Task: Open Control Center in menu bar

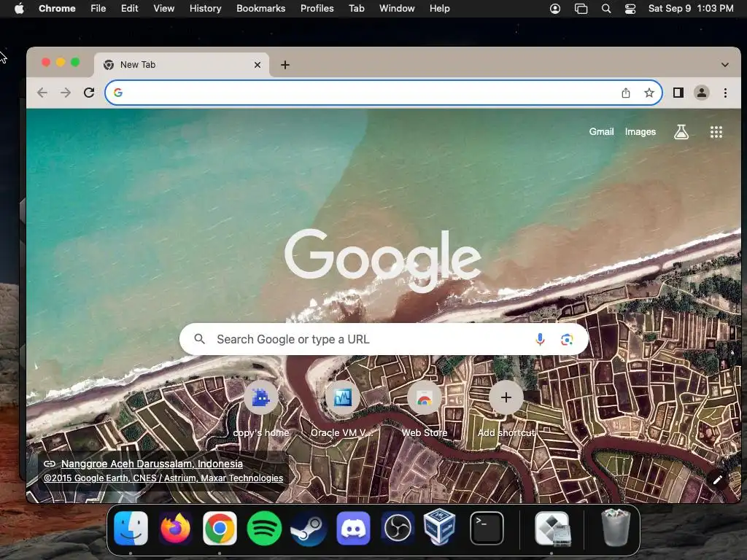Action: point(630,9)
